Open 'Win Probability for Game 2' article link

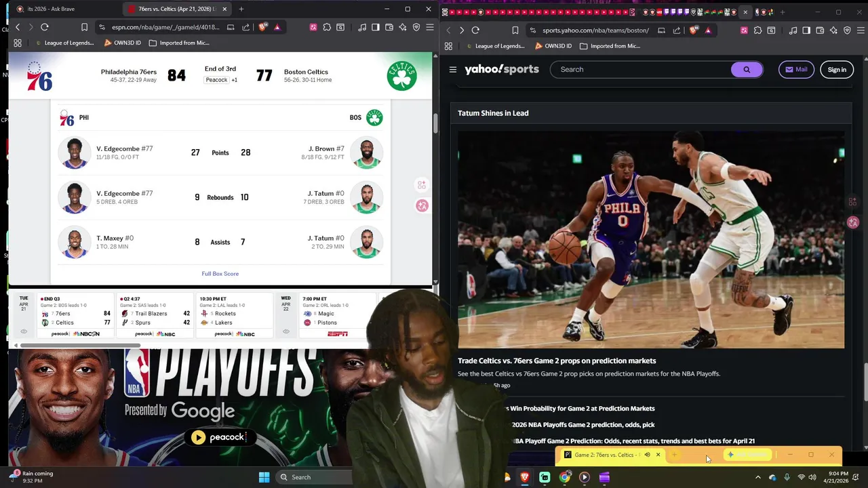pos(582,409)
